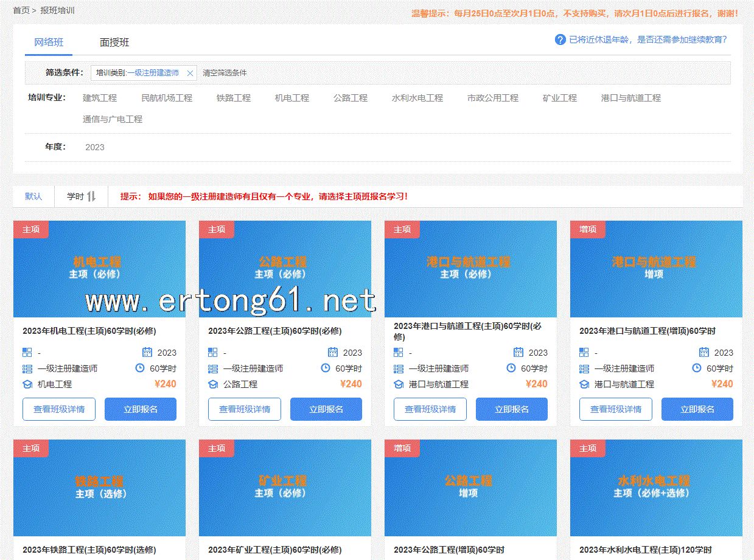Click 立即报名 for 机电工程 course
The image size is (754, 560).
[141, 409]
